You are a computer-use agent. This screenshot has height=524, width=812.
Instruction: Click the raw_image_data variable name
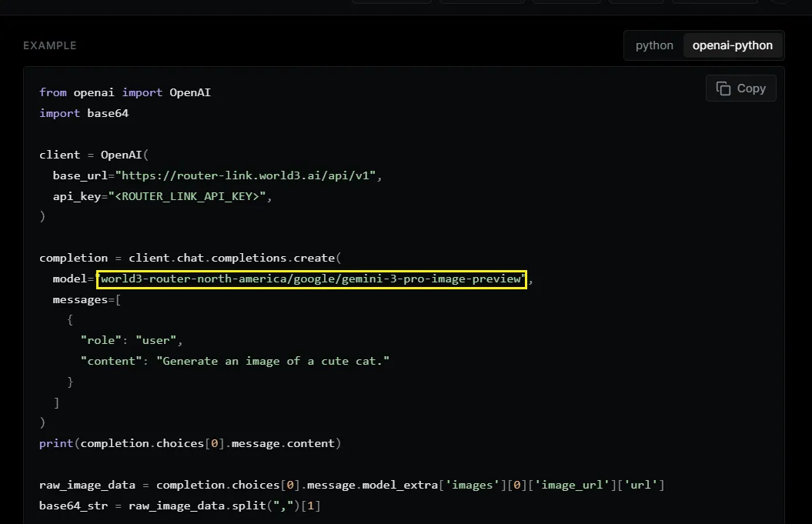click(x=87, y=486)
